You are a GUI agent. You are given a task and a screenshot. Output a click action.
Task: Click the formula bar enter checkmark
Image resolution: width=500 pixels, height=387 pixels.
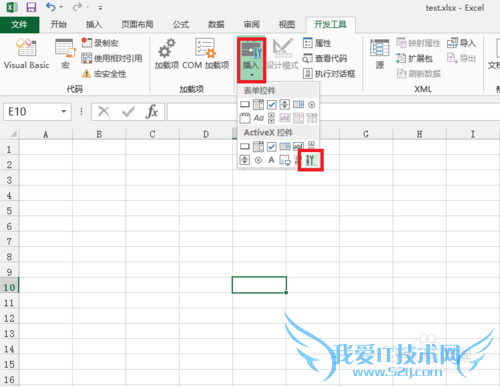[x=128, y=112]
